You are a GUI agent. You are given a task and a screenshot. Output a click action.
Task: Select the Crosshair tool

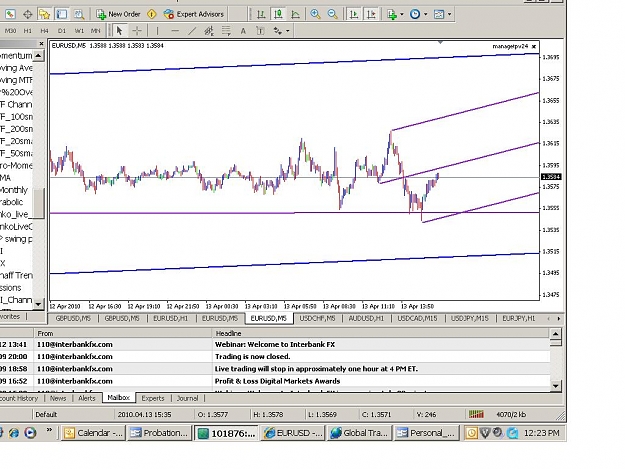(137, 31)
